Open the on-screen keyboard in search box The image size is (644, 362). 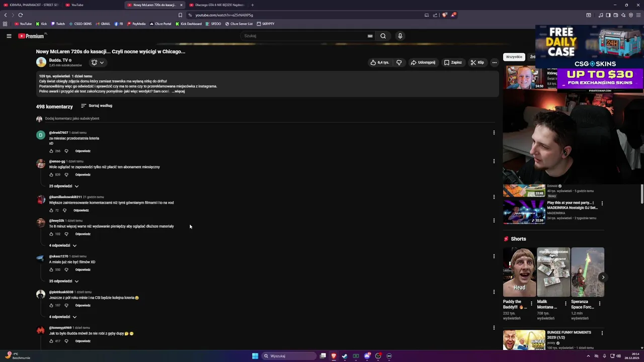tap(370, 36)
